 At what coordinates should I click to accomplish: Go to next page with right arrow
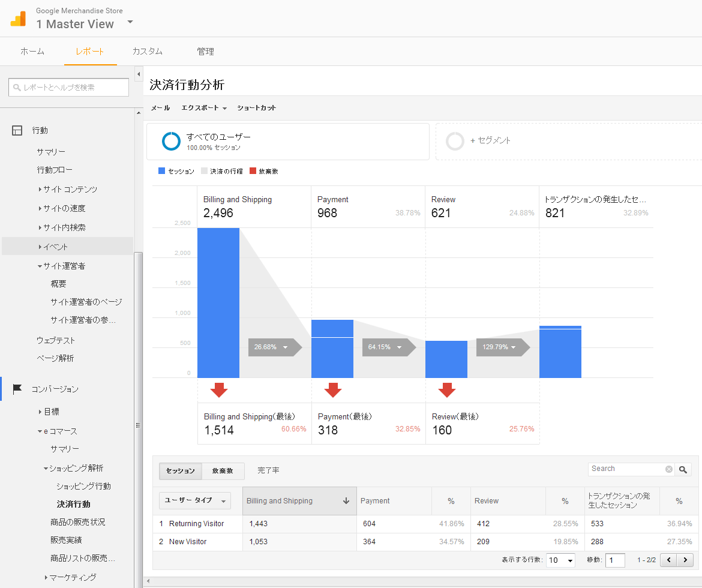pos(685,560)
